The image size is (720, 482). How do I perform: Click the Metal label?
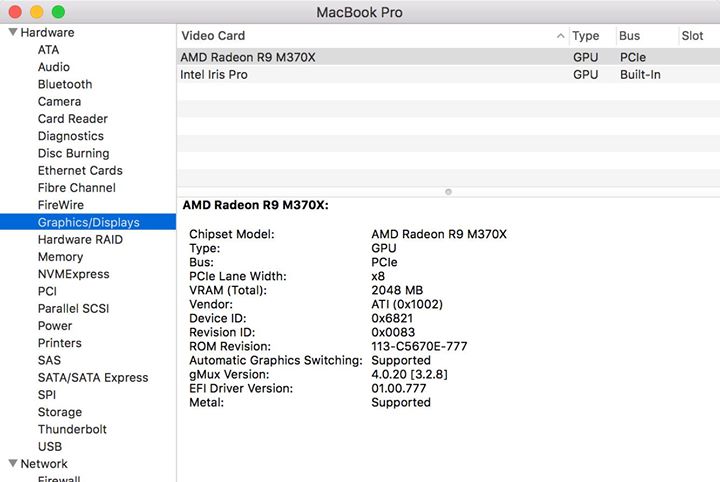206,403
